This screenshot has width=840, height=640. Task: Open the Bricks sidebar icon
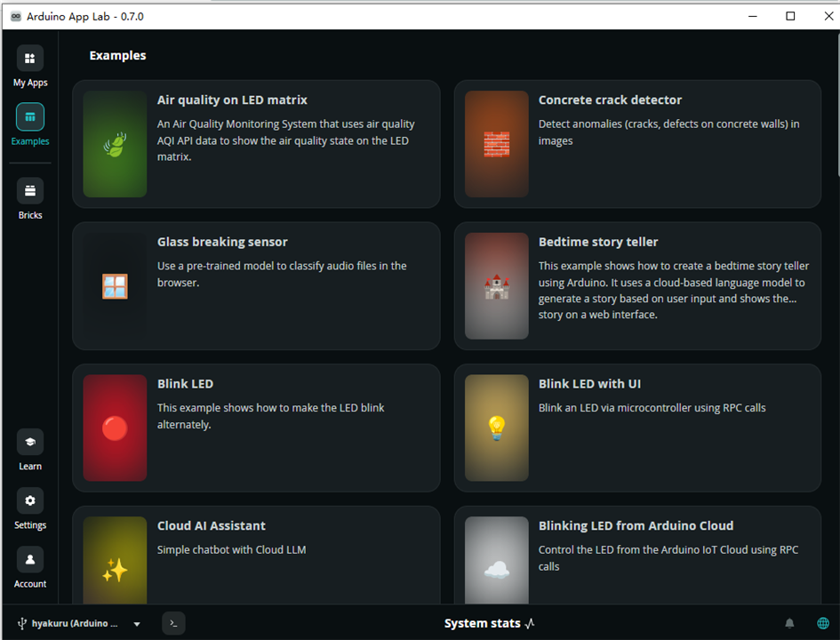pyautogui.click(x=30, y=190)
